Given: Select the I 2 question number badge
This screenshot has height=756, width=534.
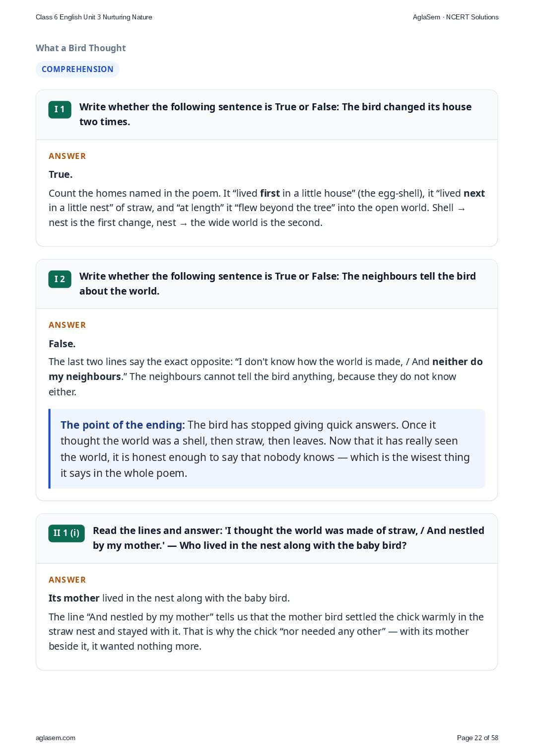Looking at the screenshot, I should point(60,279).
